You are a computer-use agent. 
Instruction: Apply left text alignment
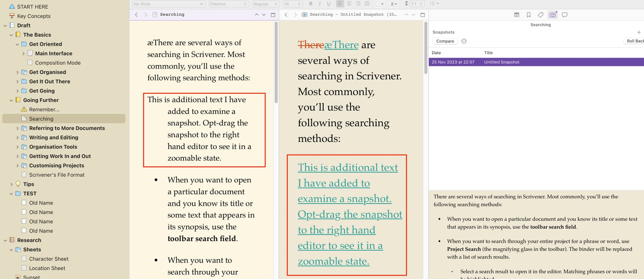pyautogui.click(x=340, y=4)
